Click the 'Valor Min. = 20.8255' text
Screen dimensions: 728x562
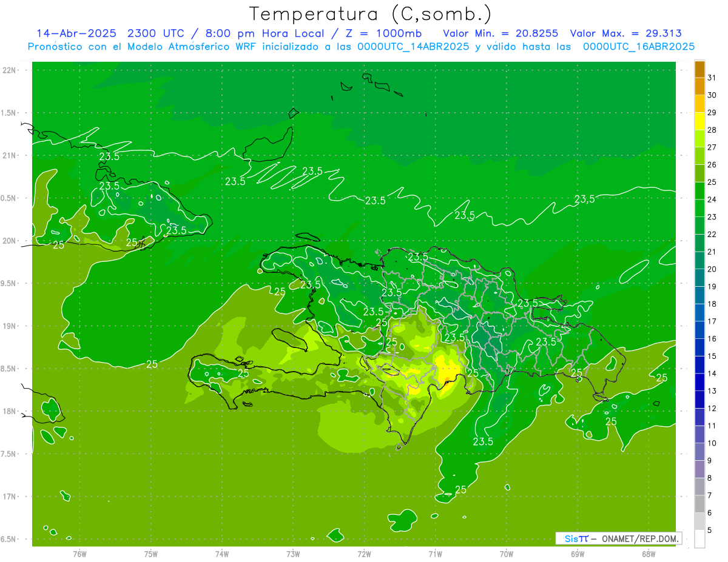click(501, 33)
